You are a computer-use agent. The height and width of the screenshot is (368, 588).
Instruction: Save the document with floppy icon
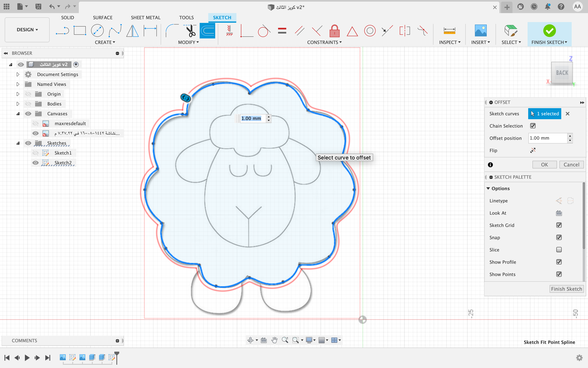38,7
